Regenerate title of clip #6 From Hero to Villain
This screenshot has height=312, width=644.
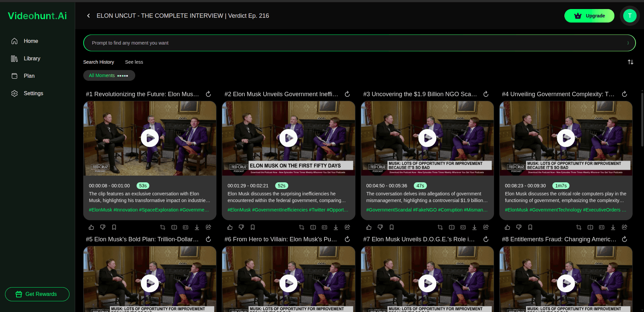347,239
